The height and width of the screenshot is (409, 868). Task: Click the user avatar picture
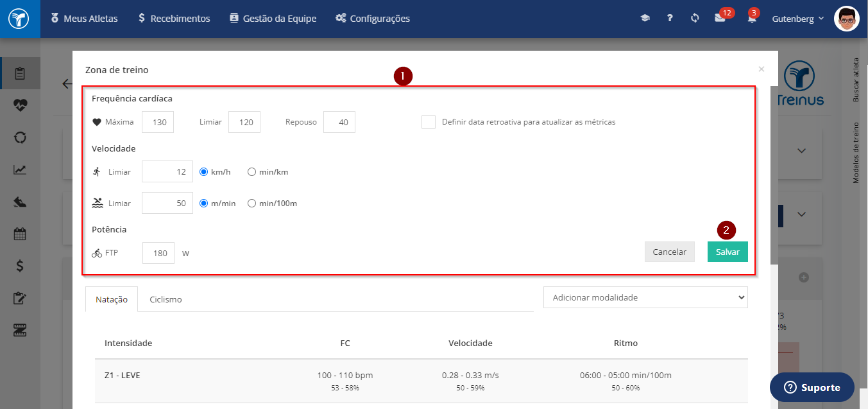[x=846, y=19]
